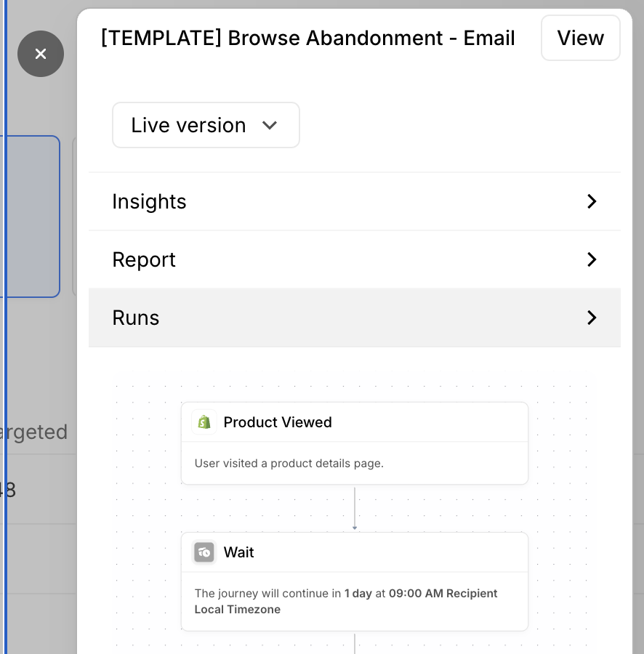Click the connector arrow between Product Viewed and Wait
Screen dimensions: 644x654
coord(355,509)
